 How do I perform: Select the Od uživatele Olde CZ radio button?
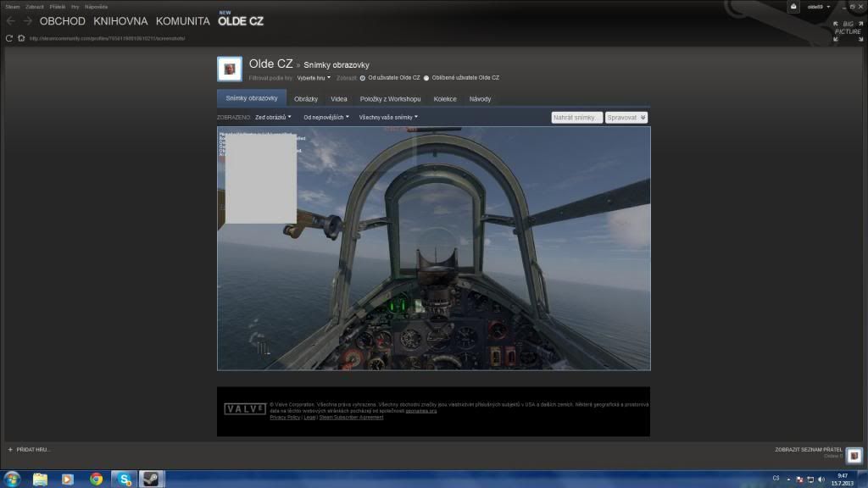363,78
